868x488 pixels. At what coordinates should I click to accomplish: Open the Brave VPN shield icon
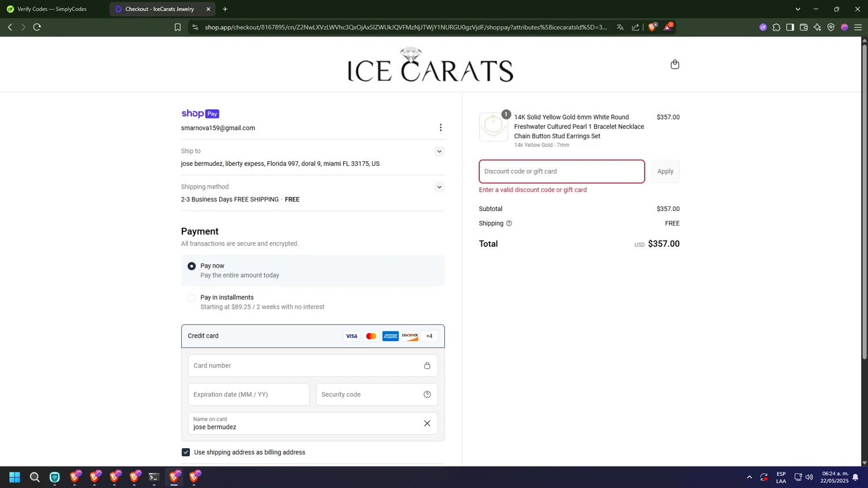pos(831,27)
